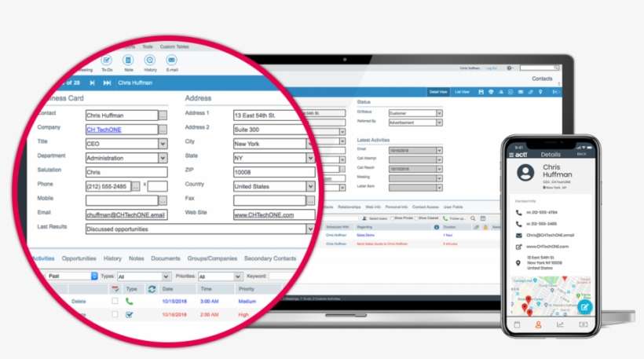Click List View button on laptop
The width and height of the screenshot is (644, 359).
pos(462,92)
